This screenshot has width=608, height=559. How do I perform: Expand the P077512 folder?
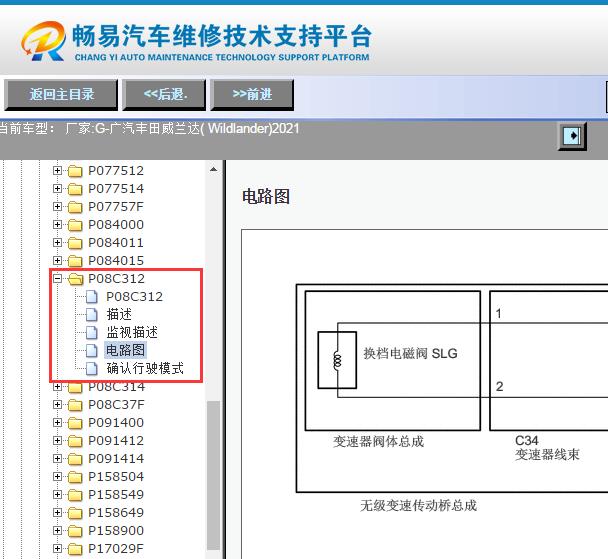click(57, 171)
